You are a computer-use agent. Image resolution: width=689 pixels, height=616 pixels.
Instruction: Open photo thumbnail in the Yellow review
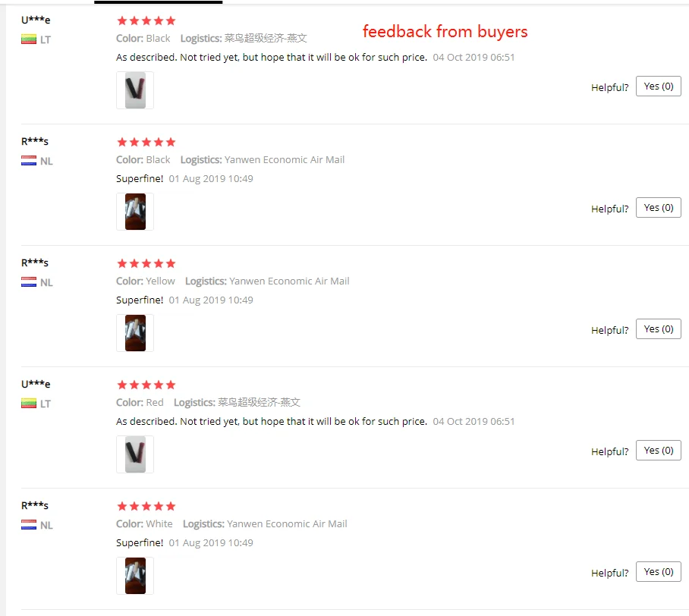point(135,332)
